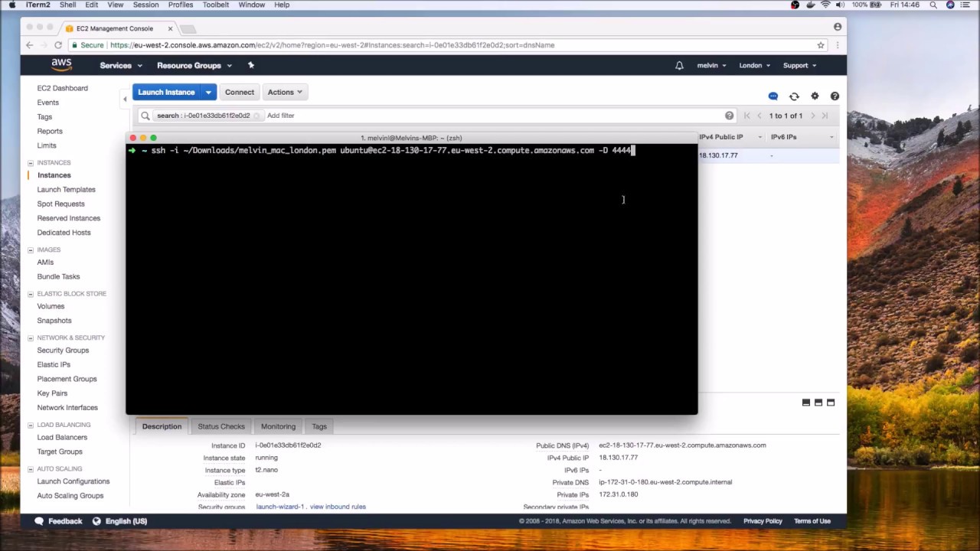This screenshot has width=980, height=551.
Task: Click the last details pane layout icon
Action: [x=831, y=403]
